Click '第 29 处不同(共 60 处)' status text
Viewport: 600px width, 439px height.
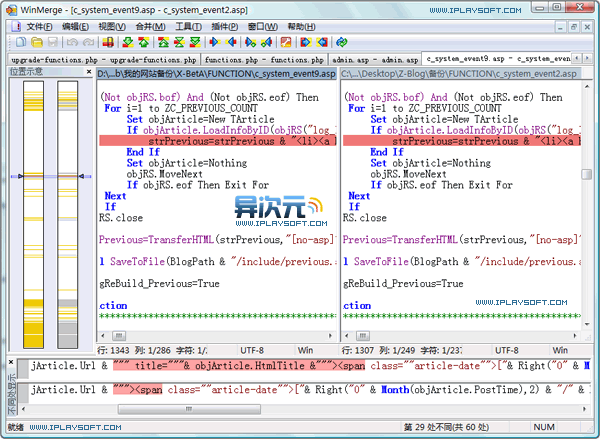[447, 427]
